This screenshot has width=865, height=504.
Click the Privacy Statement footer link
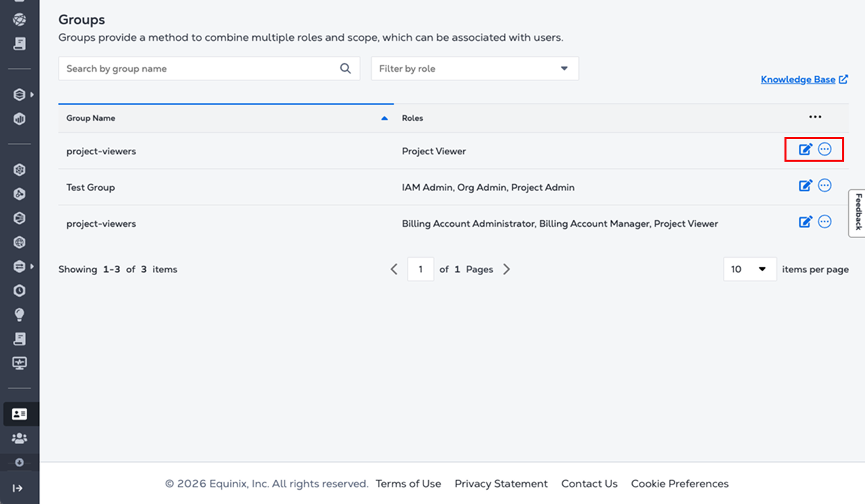pyautogui.click(x=501, y=483)
